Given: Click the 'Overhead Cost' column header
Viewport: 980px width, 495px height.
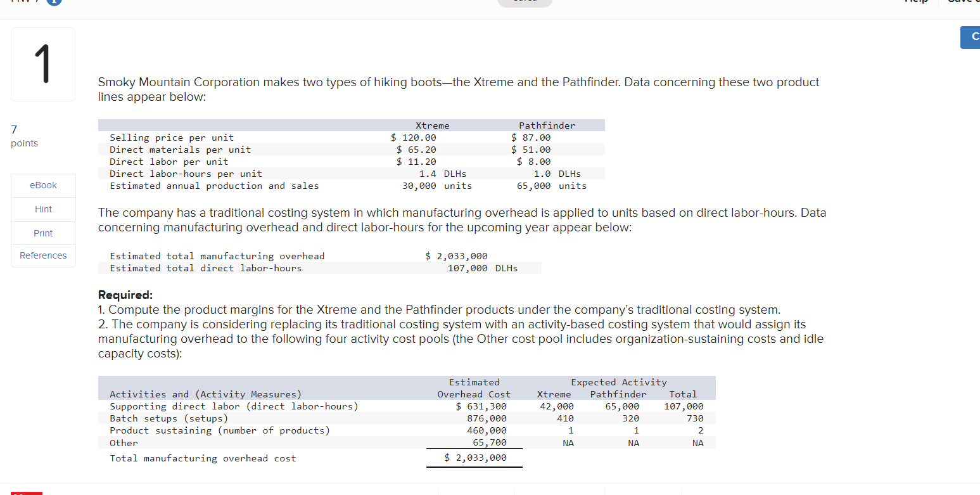Looking at the screenshot, I should tap(474, 394).
